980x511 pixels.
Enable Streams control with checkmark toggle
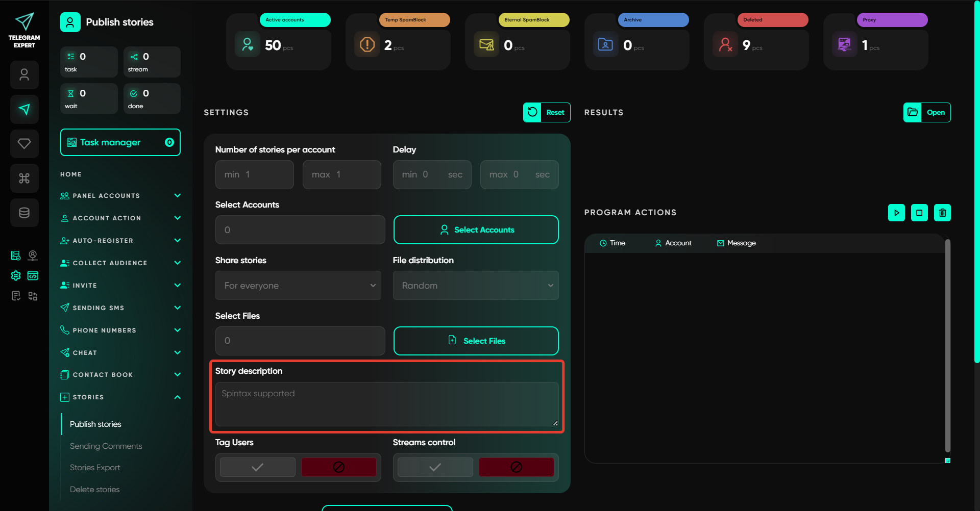pos(435,467)
